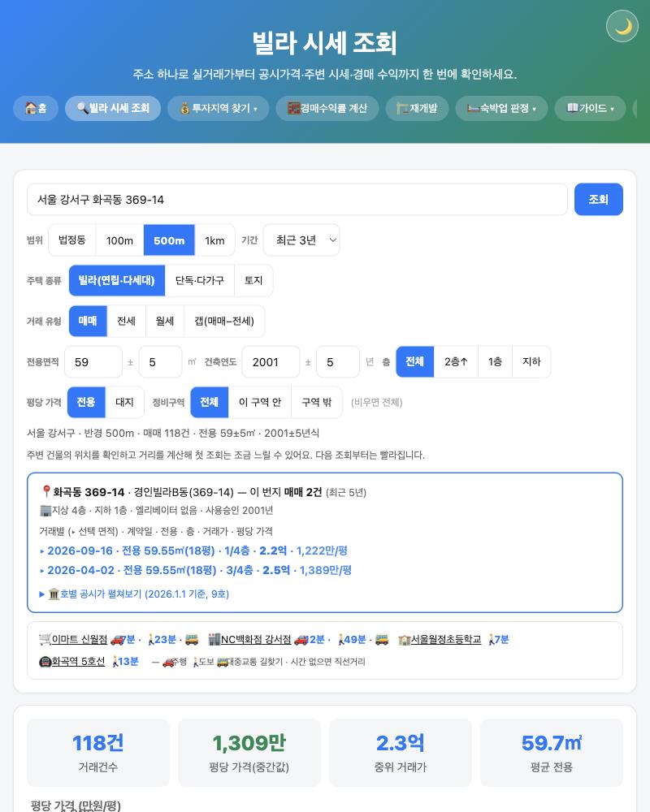Open the 서울월정초등학교 link
The width and height of the screenshot is (650, 812).
point(446,640)
